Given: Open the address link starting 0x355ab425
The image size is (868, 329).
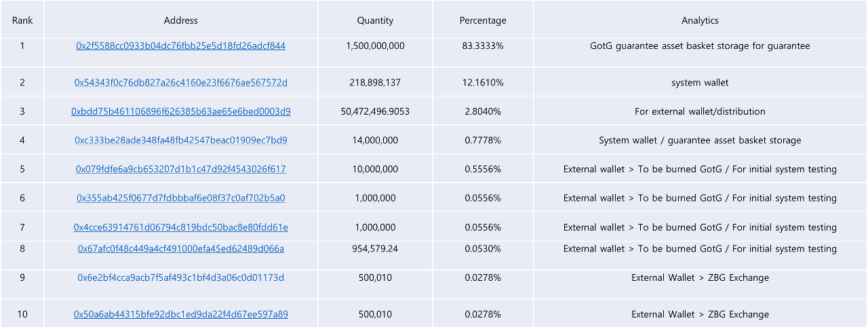Looking at the screenshot, I should pos(180,198).
